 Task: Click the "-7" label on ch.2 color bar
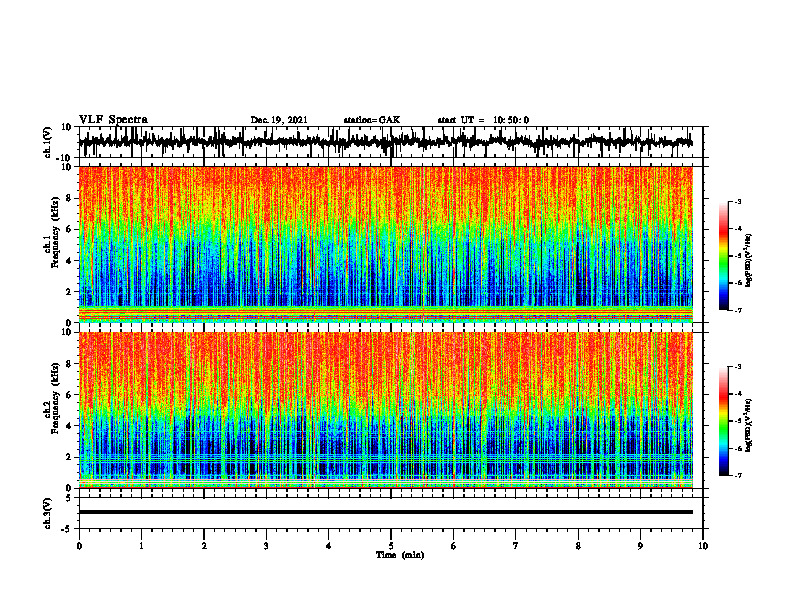(738, 475)
